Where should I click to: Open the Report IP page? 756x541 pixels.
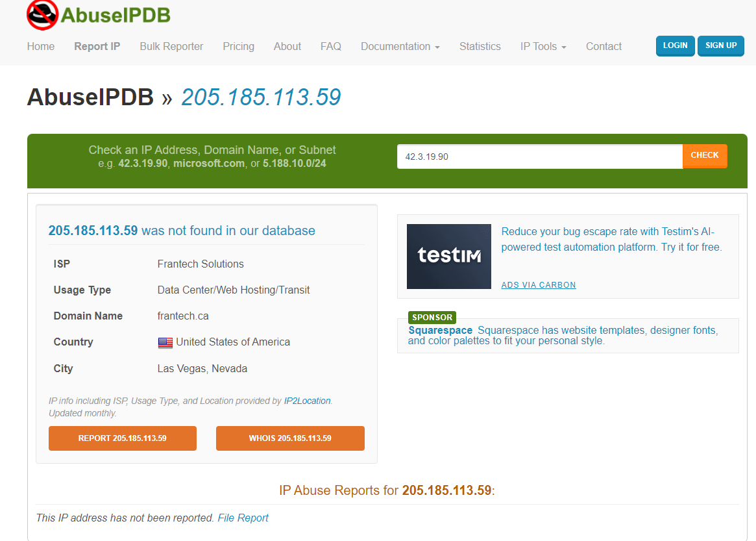(x=97, y=46)
